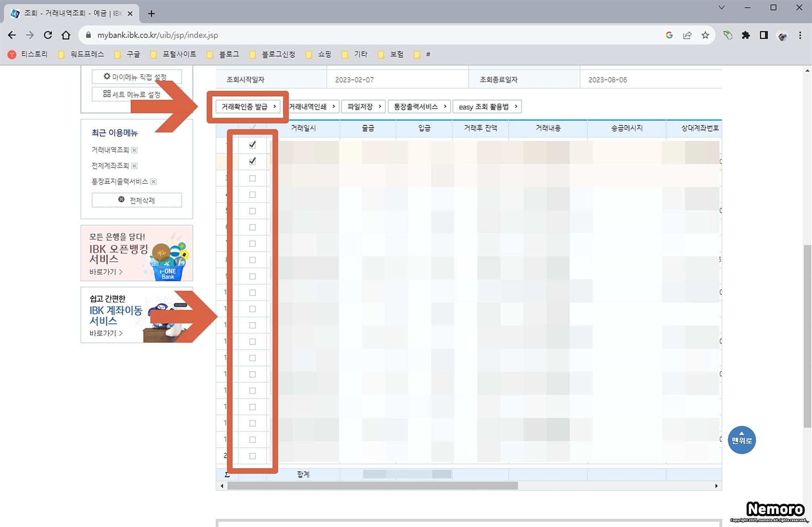Screen dimensions: 812x527
Task: Check the third transaction row checkbox
Action: coord(252,178)
